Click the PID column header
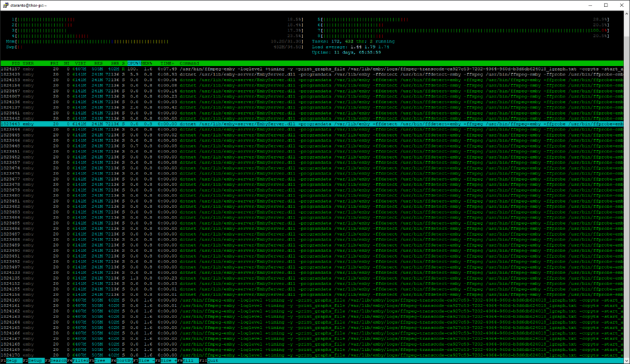This screenshot has height=364, width=630. click(x=16, y=64)
